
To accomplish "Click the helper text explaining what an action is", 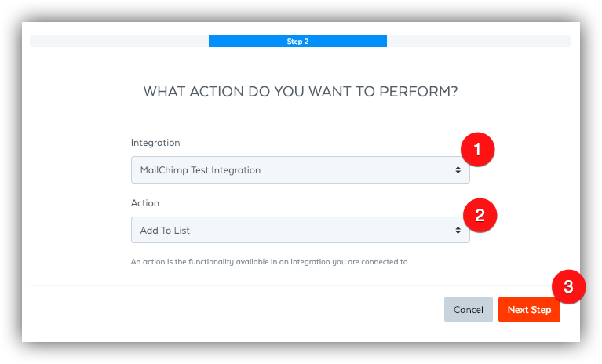I will [x=270, y=262].
